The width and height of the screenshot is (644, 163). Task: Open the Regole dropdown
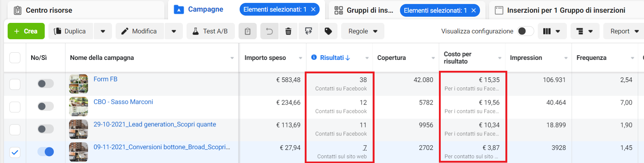click(363, 31)
